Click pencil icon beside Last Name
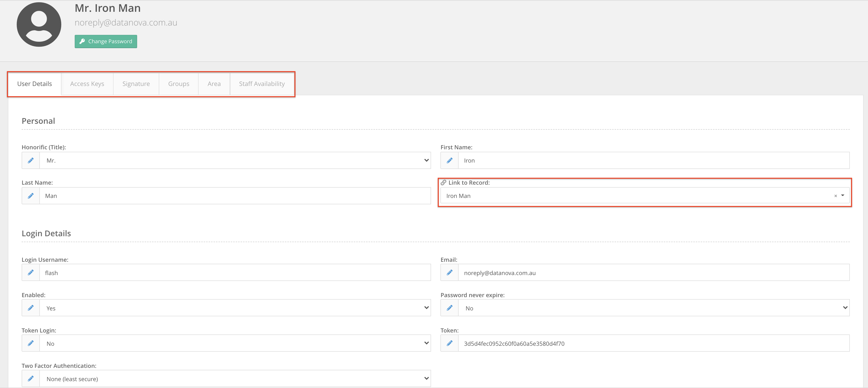The width and height of the screenshot is (868, 388). 31,196
